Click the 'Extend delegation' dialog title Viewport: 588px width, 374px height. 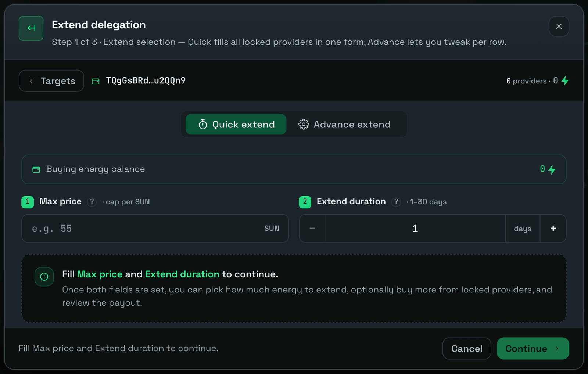(x=98, y=25)
